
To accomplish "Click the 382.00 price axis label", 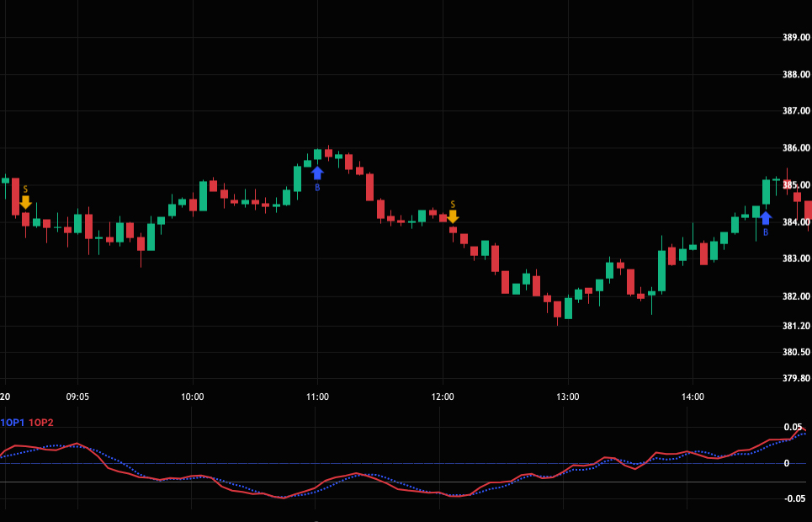I will (x=795, y=296).
